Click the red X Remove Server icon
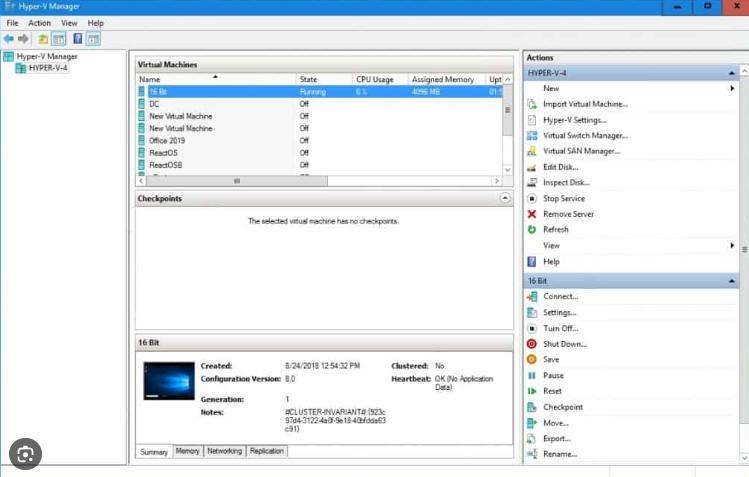This screenshot has width=749, height=477. click(x=532, y=214)
